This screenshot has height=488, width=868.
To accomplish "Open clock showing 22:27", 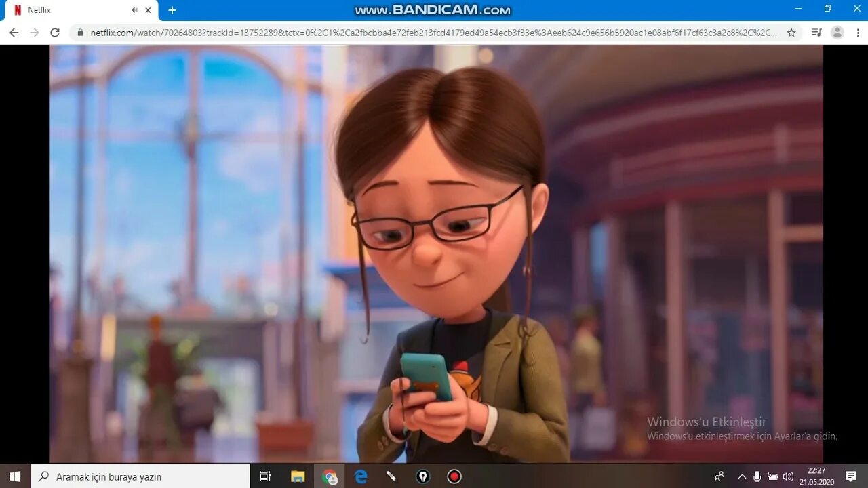I will point(816,476).
